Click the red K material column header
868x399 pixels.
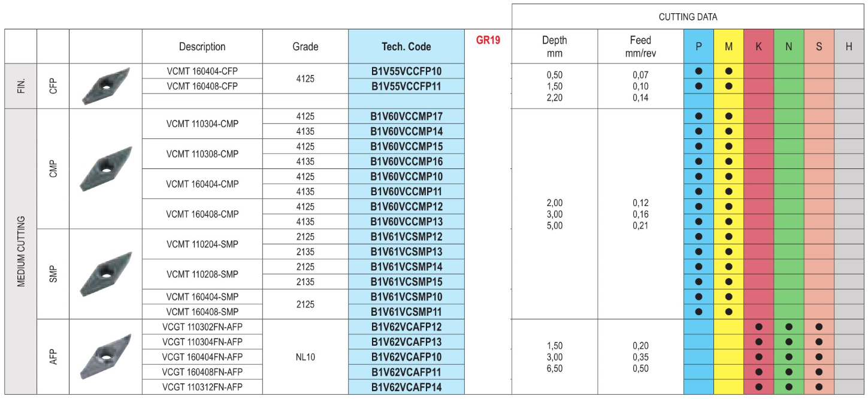758,47
